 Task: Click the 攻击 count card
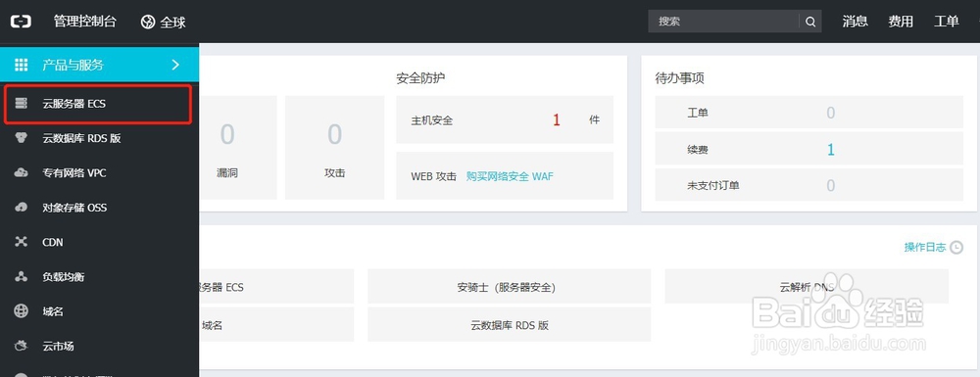click(x=335, y=147)
